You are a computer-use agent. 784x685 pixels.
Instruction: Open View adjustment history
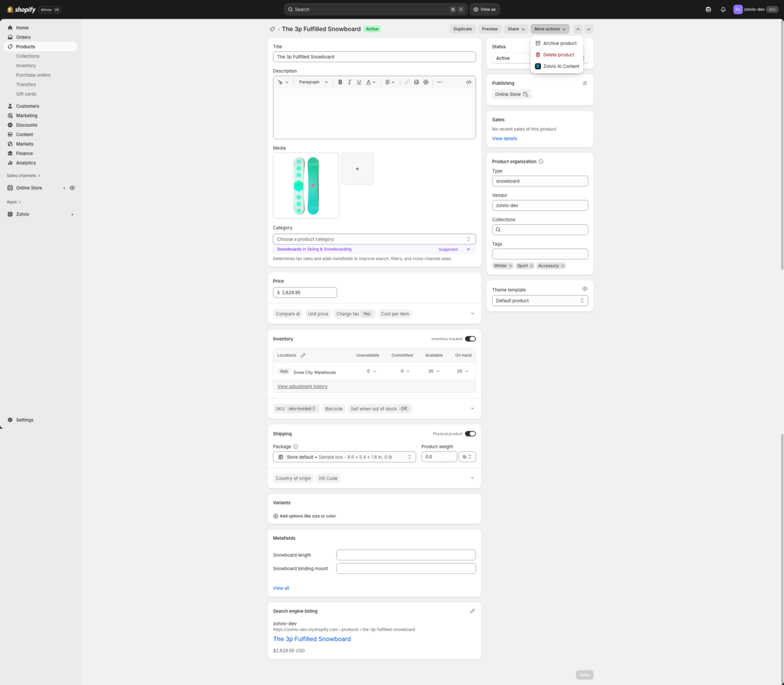point(302,386)
